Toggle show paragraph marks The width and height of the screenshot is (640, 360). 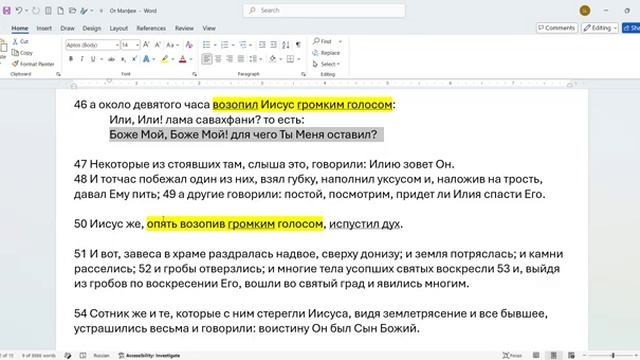[298, 44]
